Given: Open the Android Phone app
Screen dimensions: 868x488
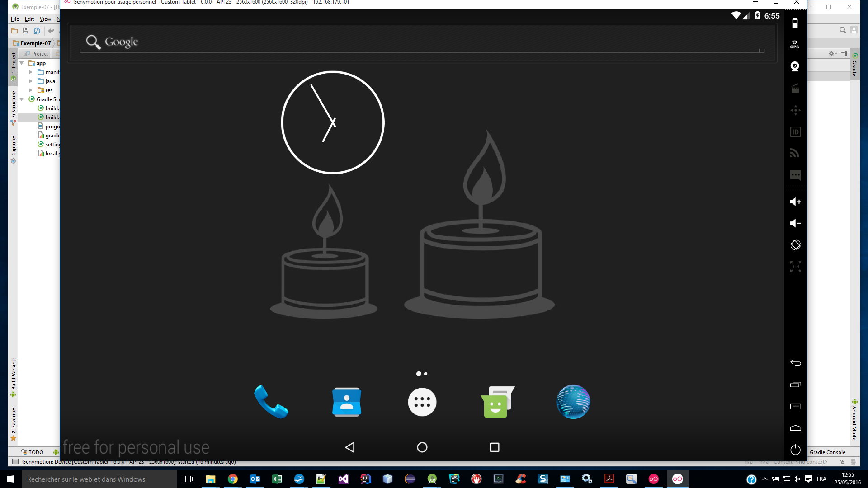Looking at the screenshot, I should 271,401.
